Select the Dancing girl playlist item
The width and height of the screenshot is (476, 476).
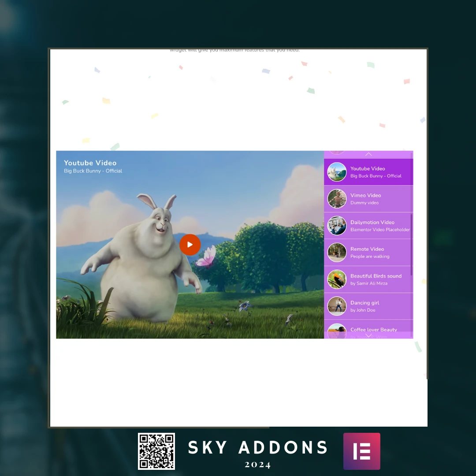pyautogui.click(x=368, y=306)
